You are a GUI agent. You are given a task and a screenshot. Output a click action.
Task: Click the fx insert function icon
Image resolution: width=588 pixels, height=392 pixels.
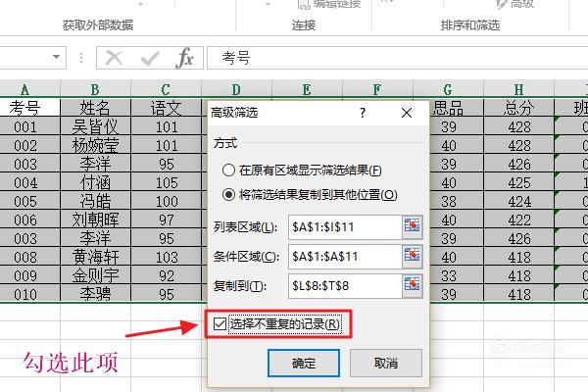184,58
